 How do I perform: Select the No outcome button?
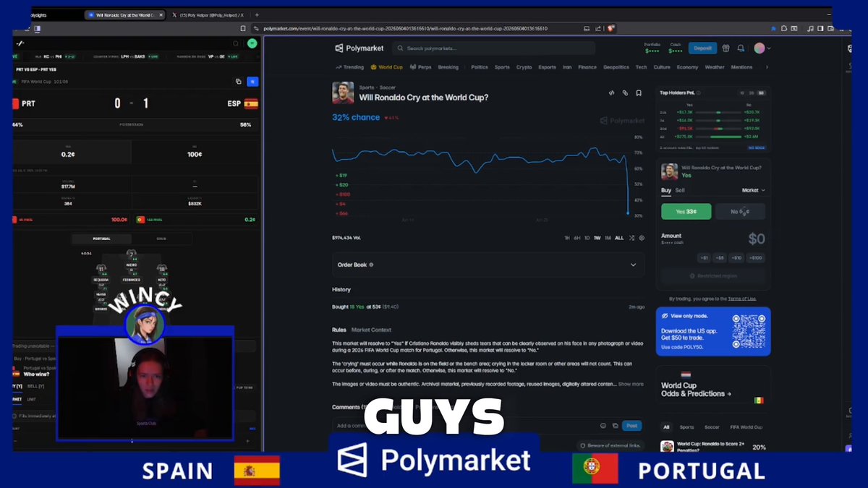pos(740,211)
